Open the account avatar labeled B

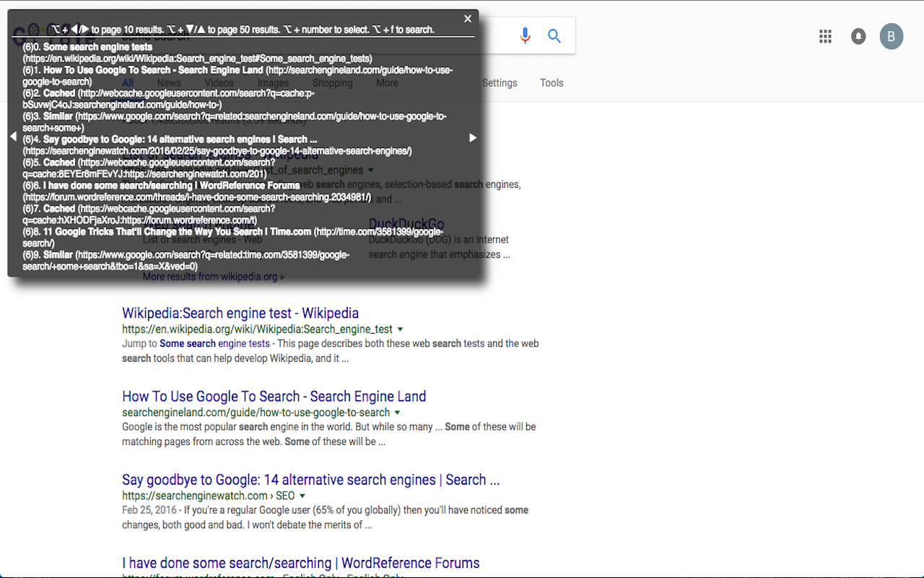892,37
